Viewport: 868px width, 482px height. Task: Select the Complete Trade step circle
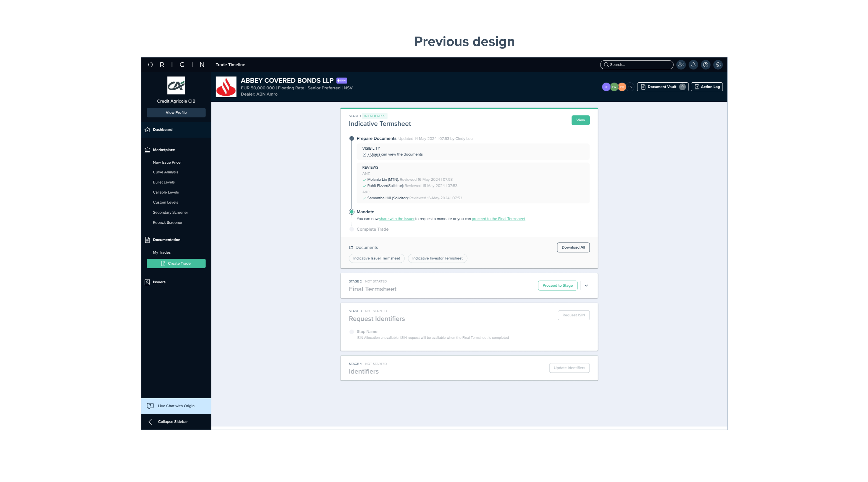click(351, 229)
